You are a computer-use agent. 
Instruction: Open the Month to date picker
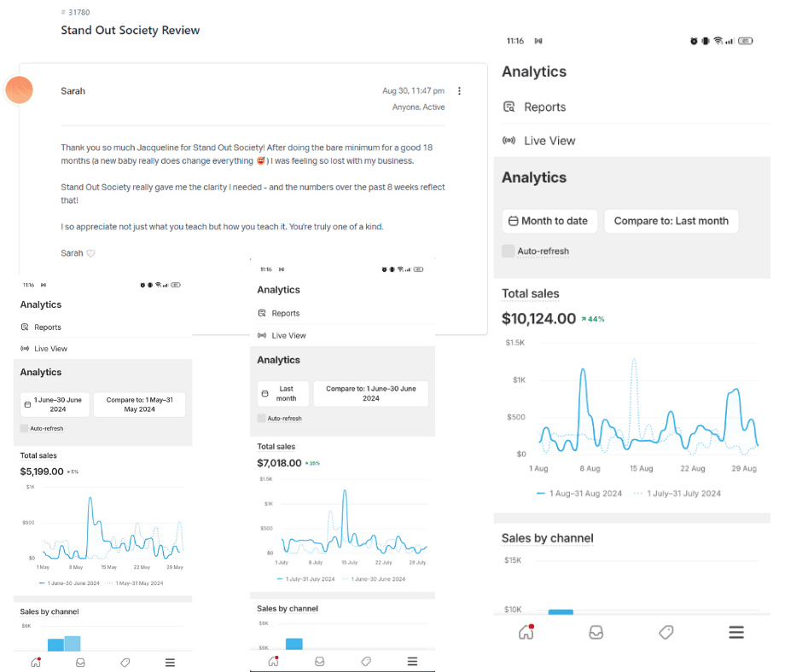coord(549,221)
